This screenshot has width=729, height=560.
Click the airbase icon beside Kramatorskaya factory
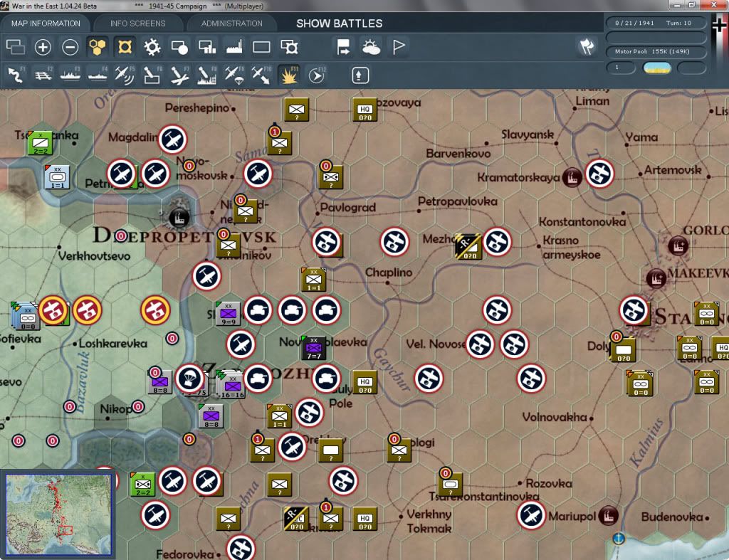point(599,174)
